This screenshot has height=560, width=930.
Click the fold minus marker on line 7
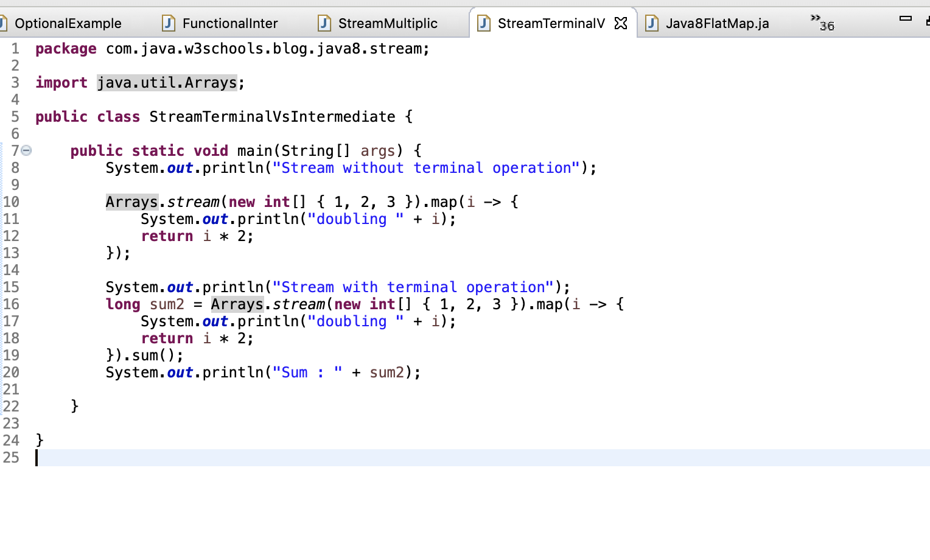pyautogui.click(x=25, y=150)
